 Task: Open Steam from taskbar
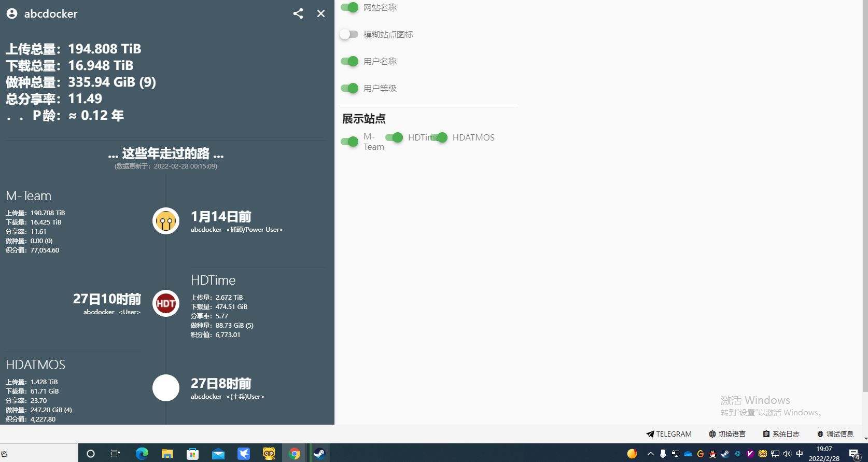(x=319, y=454)
